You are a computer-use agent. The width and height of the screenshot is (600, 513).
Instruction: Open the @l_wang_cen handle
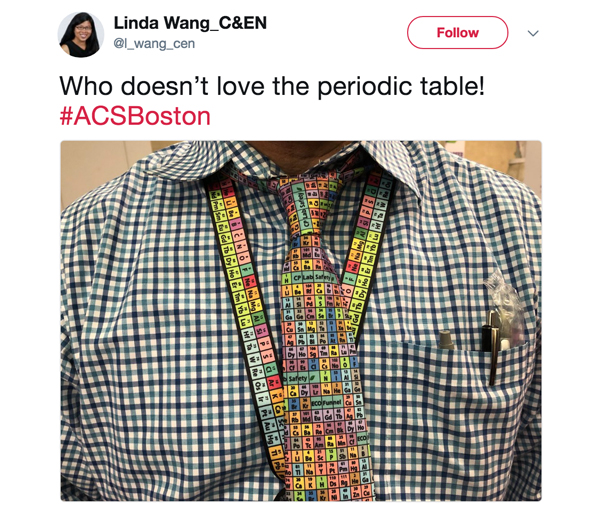coord(154,44)
